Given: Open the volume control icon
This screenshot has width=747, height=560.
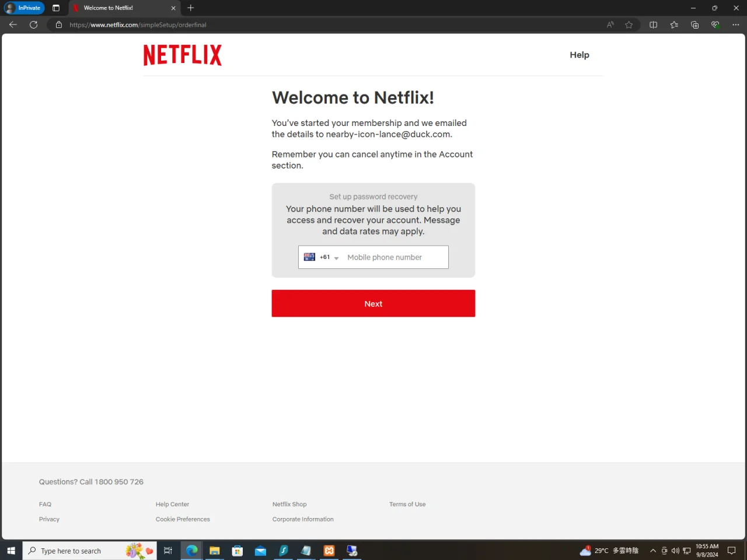Looking at the screenshot, I should click(x=675, y=551).
